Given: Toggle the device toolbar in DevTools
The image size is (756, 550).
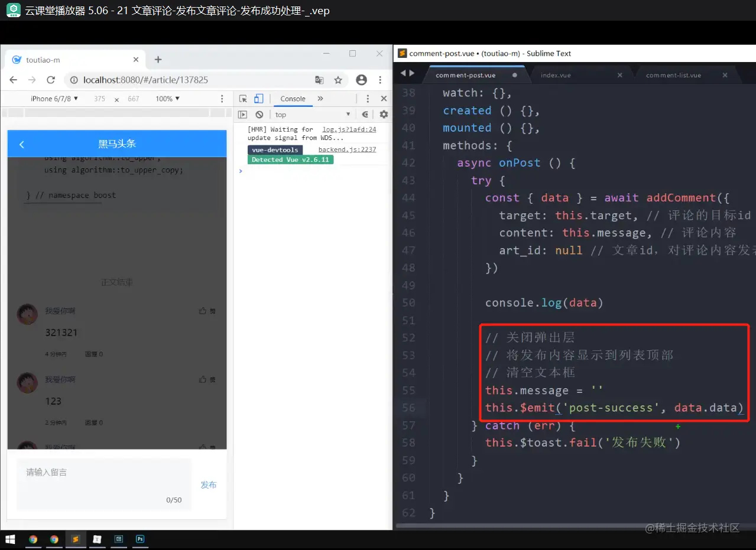Looking at the screenshot, I should 258,99.
